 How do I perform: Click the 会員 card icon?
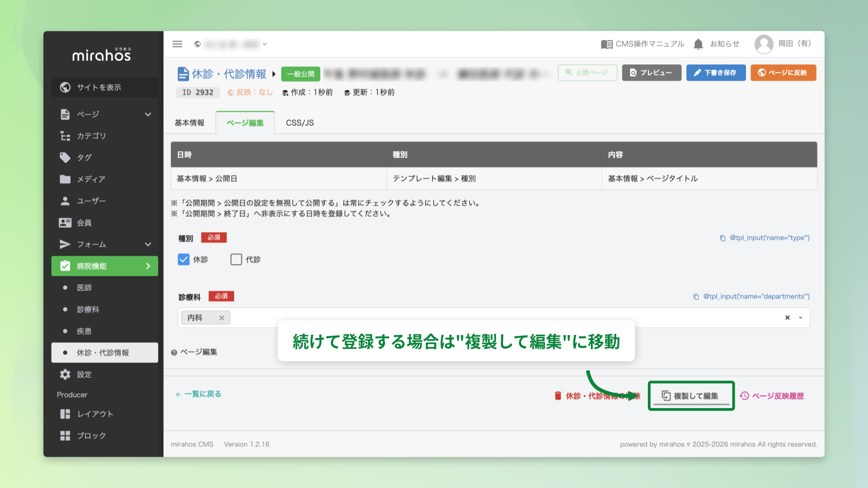point(65,223)
